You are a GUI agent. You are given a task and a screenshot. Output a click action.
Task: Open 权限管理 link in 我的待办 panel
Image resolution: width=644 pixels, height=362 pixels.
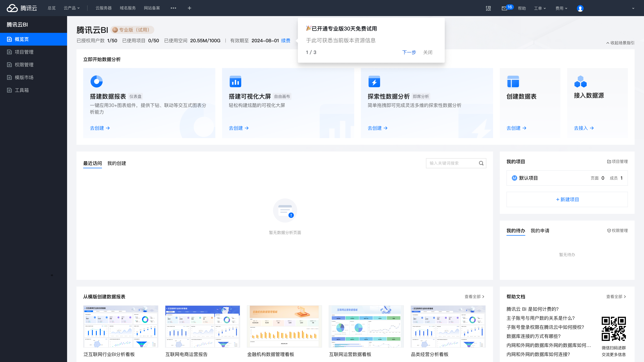[x=618, y=231]
